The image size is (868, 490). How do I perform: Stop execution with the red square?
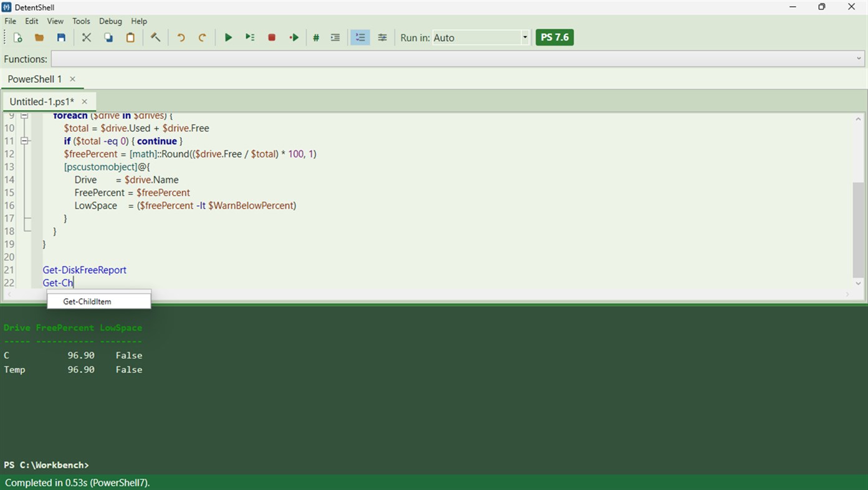(272, 37)
